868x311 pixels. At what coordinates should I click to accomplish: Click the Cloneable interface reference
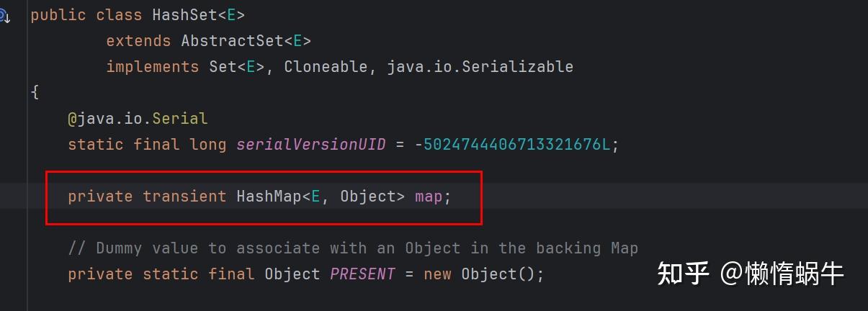[x=326, y=67]
